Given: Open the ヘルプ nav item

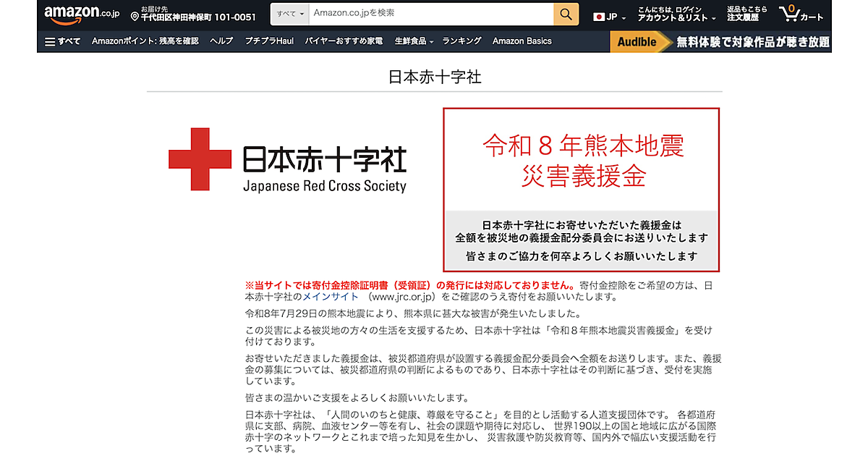Looking at the screenshot, I should point(221,41).
